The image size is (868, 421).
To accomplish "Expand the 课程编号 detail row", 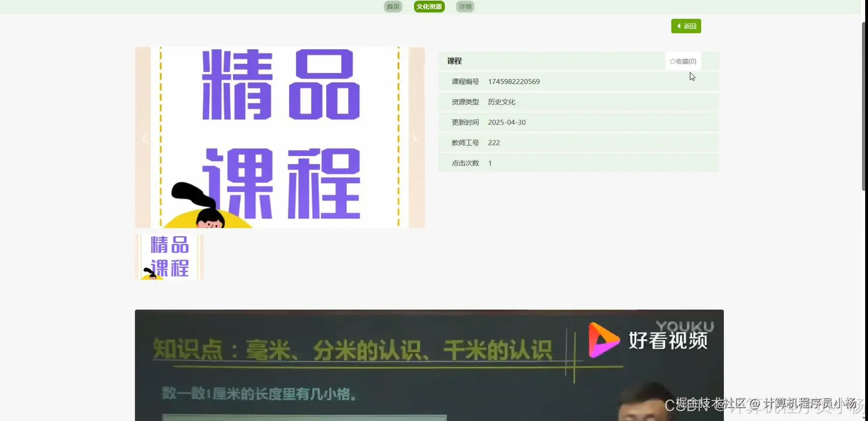I will click(465, 81).
